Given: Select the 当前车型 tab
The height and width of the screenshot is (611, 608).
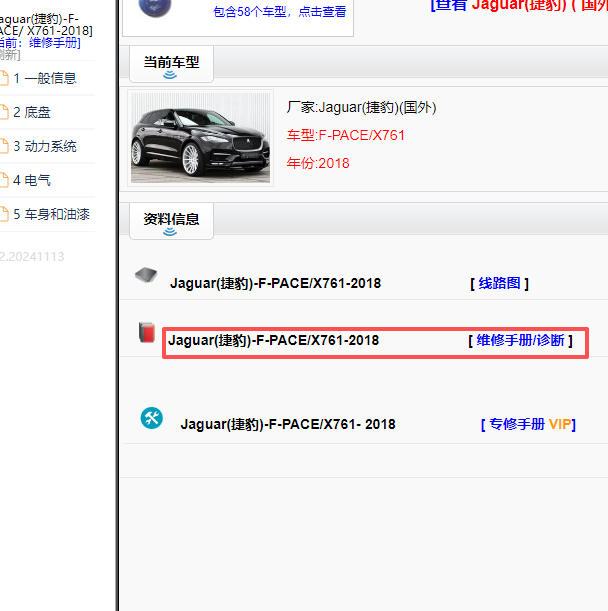Looking at the screenshot, I should click(x=171, y=64).
